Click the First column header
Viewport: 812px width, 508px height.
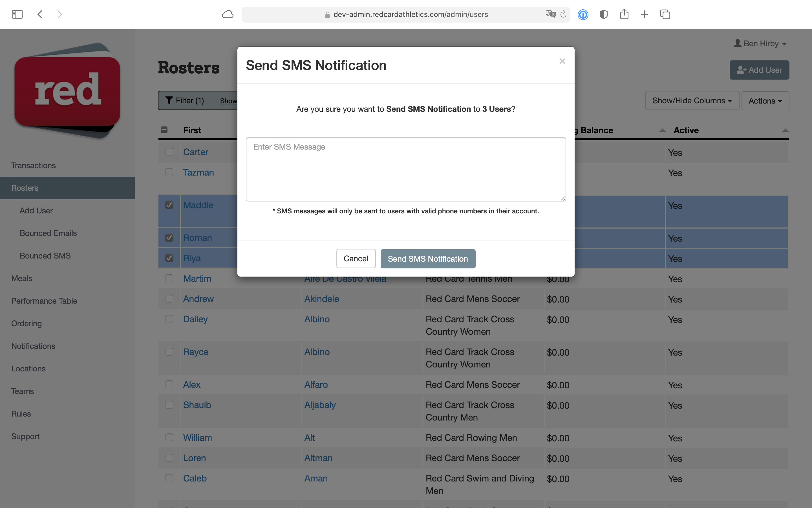click(192, 130)
